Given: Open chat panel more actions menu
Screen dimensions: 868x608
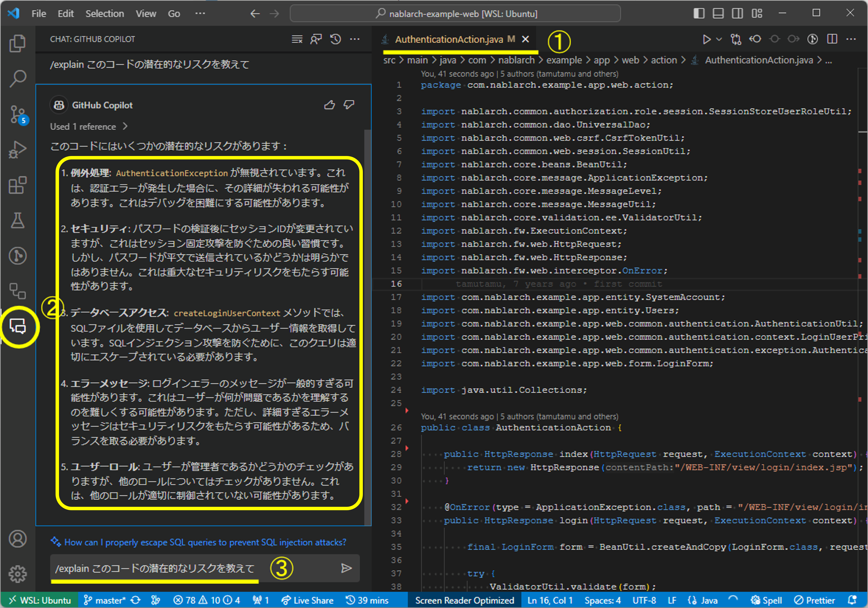Looking at the screenshot, I should click(x=355, y=39).
